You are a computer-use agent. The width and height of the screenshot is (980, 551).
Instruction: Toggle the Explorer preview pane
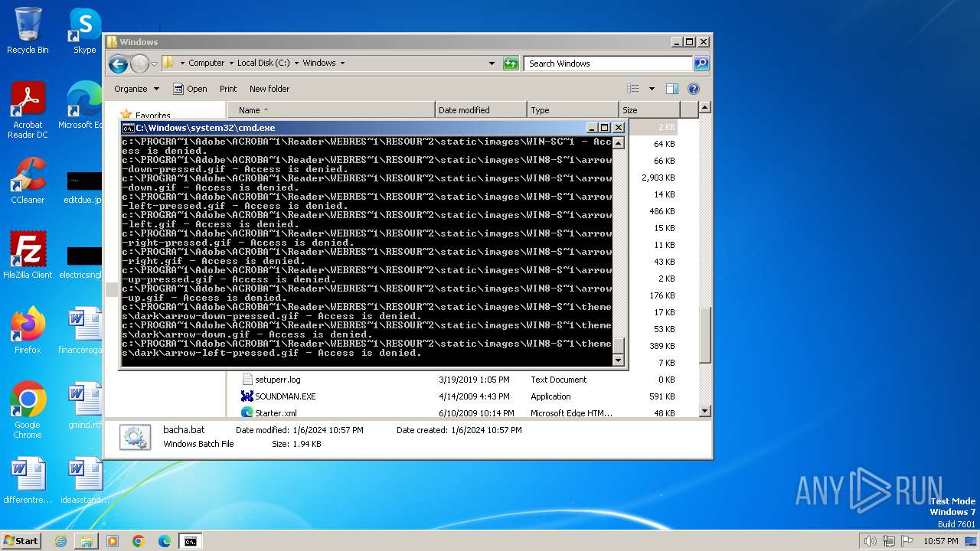click(671, 89)
